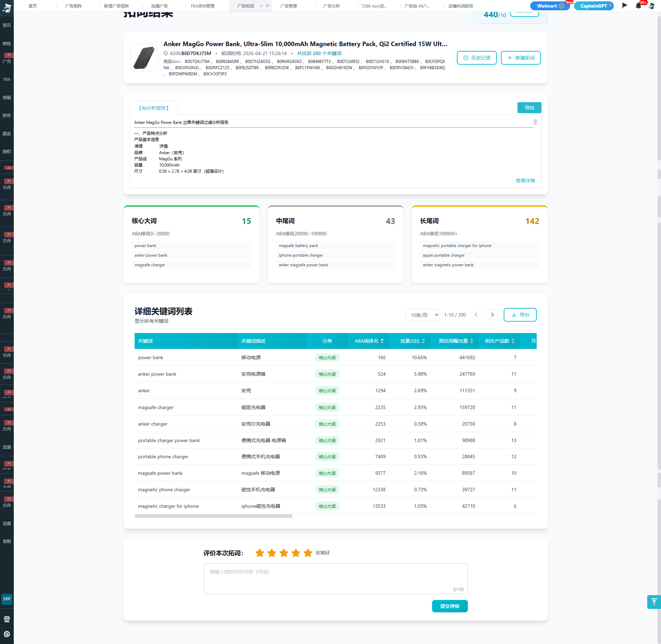Sort by ABA周排名 column arrows
Screen dimensions: 661x644
click(x=382, y=341)
